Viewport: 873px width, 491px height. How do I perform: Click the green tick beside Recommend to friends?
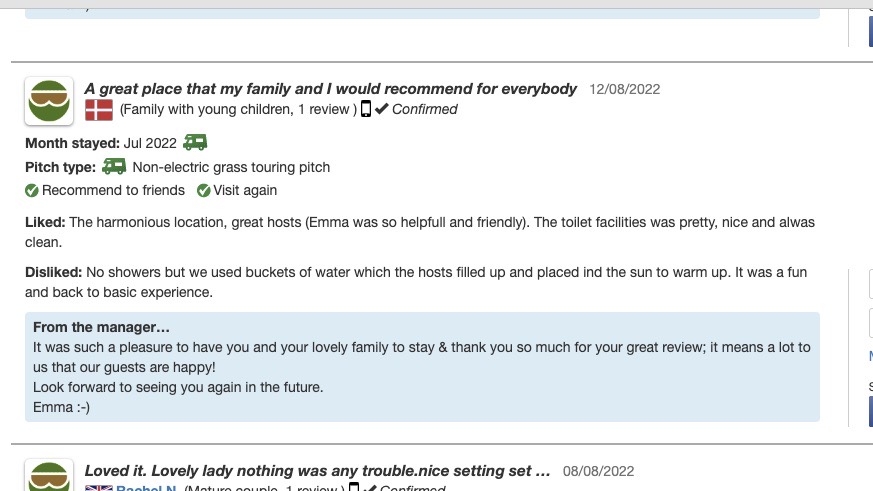tap(32, 190)
